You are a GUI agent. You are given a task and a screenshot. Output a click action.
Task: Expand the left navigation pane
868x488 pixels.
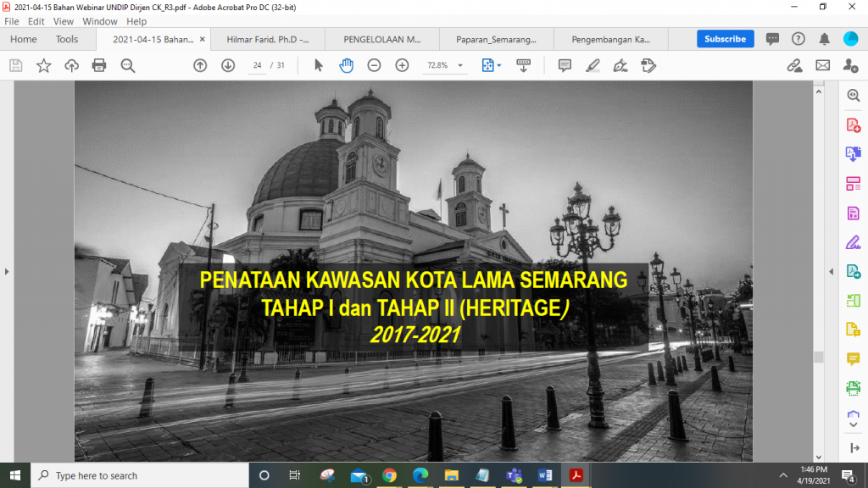(7, 271)
